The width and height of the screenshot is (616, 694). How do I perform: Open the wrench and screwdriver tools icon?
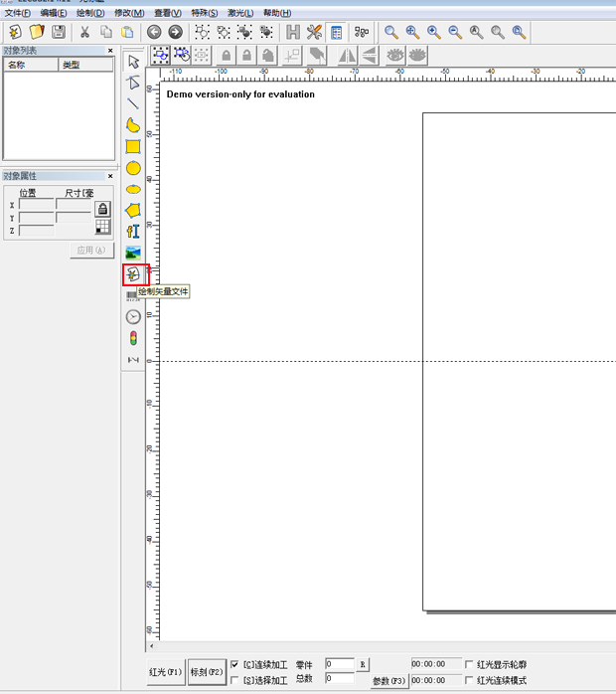pyautogui.click(x=314, y=32)
